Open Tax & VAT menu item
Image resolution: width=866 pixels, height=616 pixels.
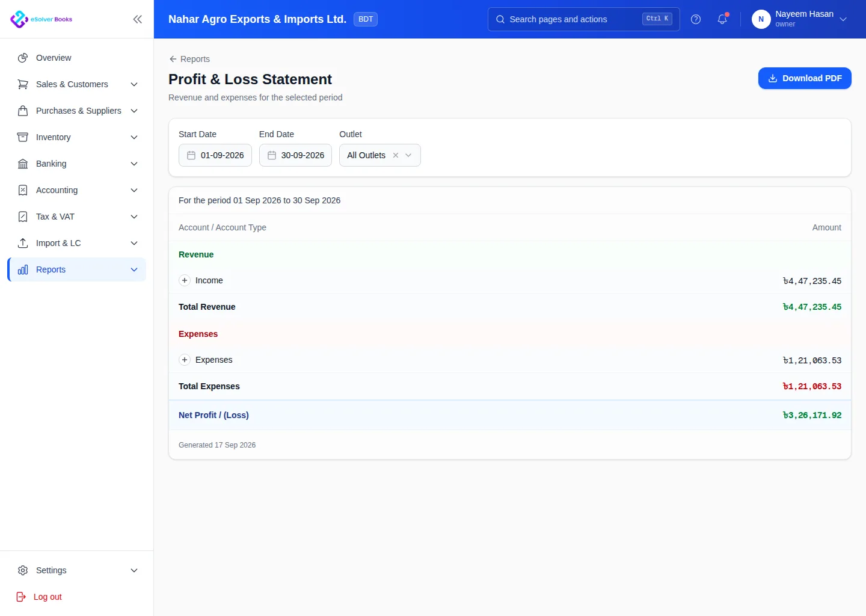(77, 217)
